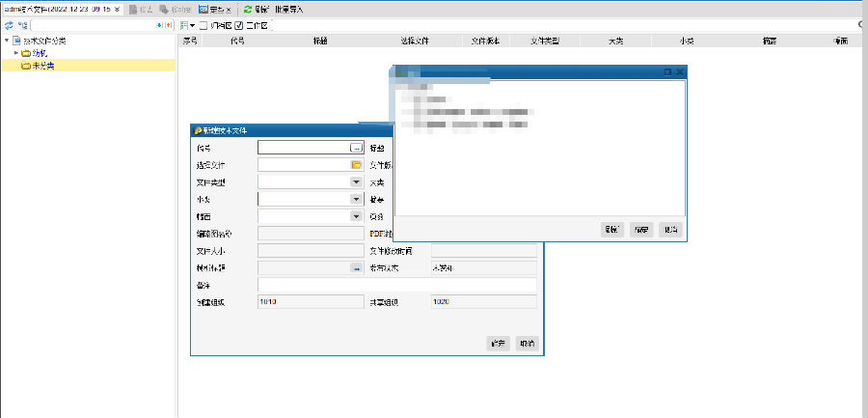Click the 确定 button in the front popup
868x418 pixels.
pyautogui.click(x=641, y=230)
